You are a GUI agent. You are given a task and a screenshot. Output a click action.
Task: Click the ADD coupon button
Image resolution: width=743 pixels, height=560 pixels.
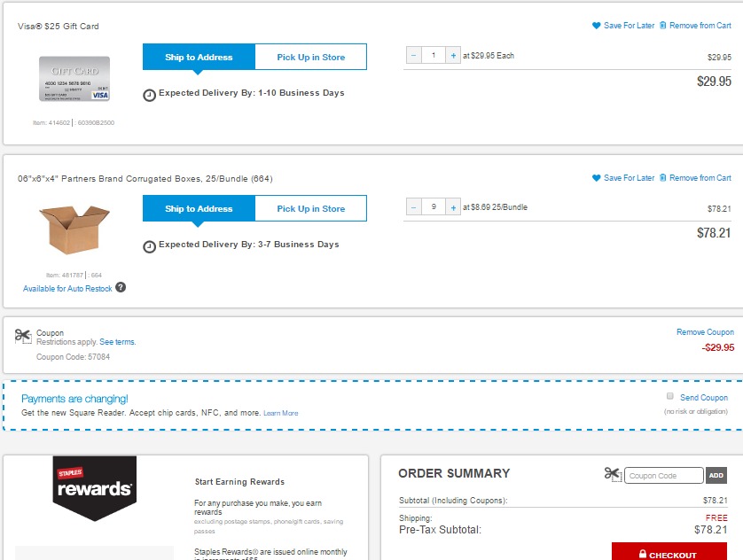[716, 475]
